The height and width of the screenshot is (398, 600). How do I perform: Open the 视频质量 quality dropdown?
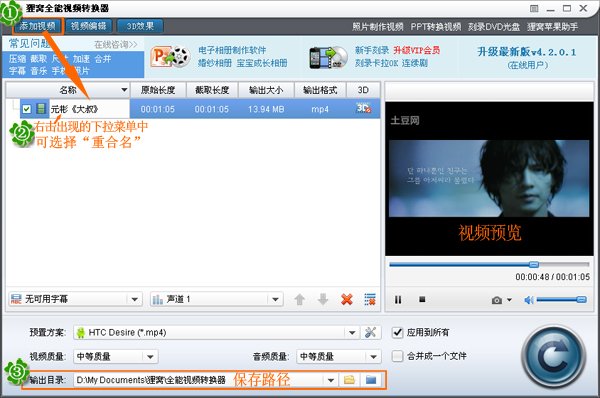(116, 357)
